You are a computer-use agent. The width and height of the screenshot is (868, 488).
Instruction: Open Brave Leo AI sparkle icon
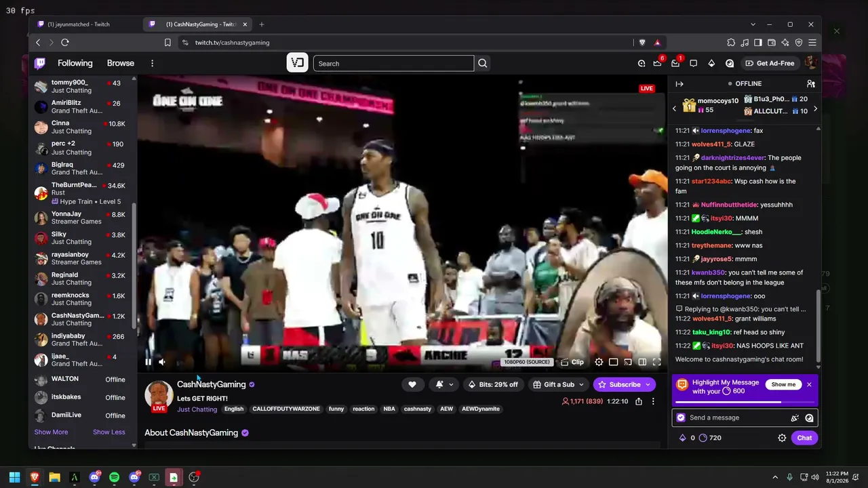point(785,42)
